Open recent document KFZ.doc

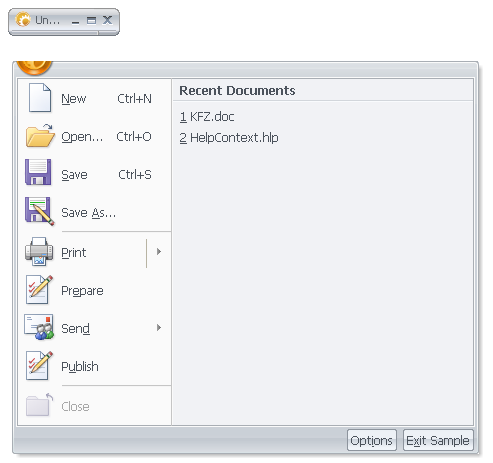207,117
